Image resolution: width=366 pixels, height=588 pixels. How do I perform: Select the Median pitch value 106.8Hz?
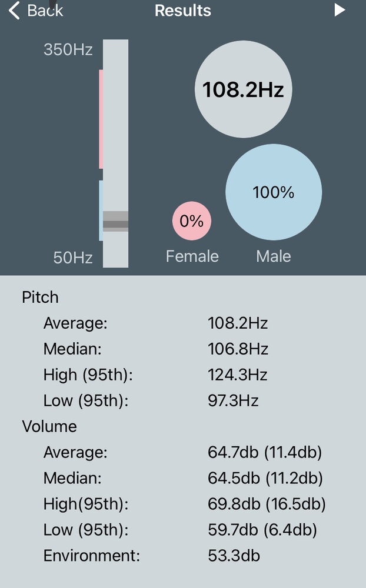tap(238, 349)
